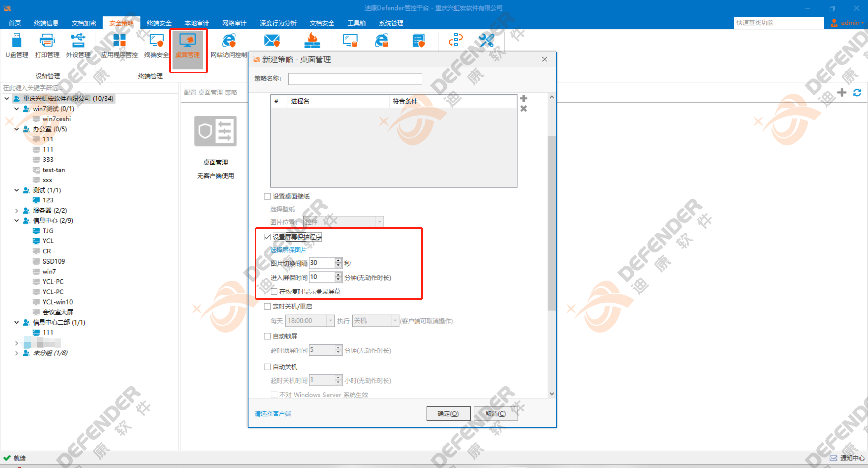Open 外设管理 peripheral management
Viewport: 868px width, 468px height.
(x=78, y=46)
